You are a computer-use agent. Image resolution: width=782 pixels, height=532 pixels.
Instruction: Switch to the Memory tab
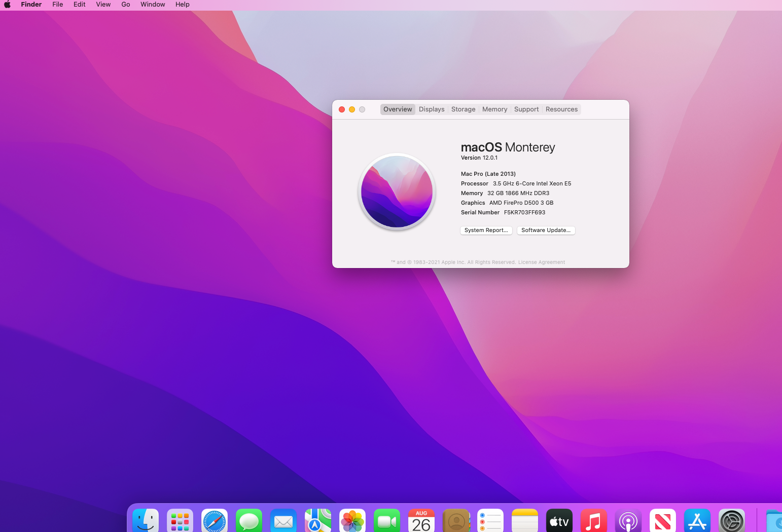pyautogui.click(x=495, y=109)
